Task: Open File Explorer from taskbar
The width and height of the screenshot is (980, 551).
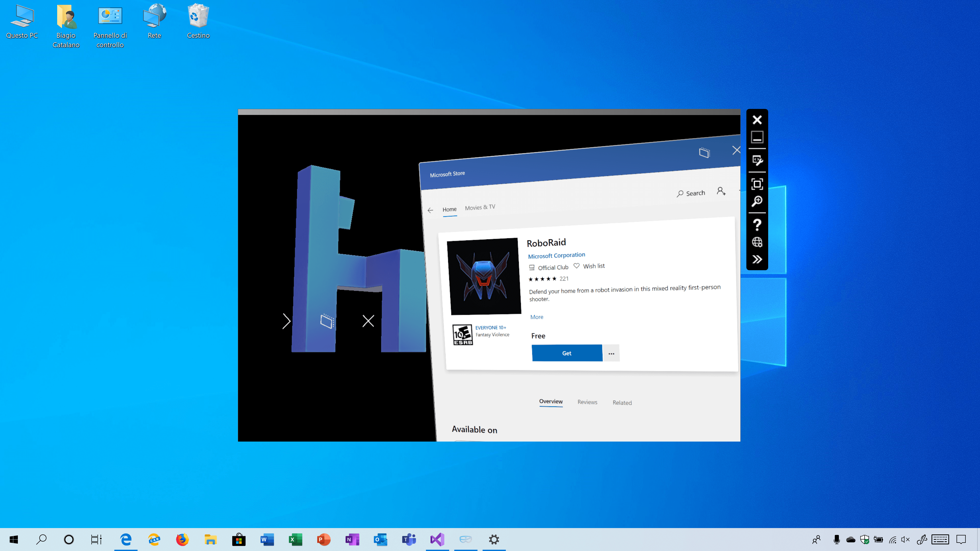Action: pyautogui.click(x=210, y=539)
